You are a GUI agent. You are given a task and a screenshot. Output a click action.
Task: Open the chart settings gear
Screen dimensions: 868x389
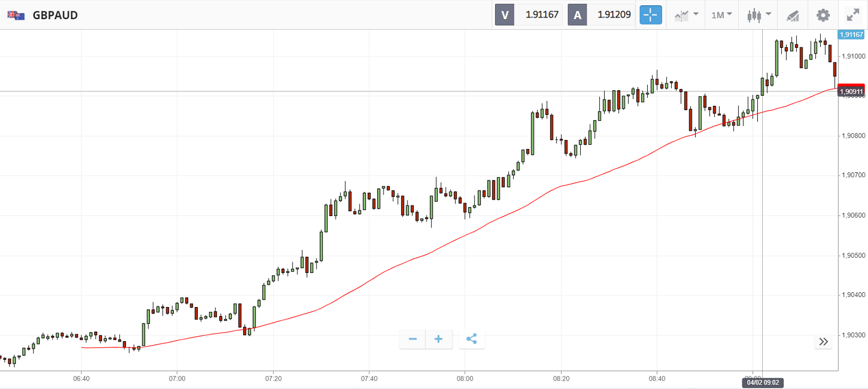823,15
